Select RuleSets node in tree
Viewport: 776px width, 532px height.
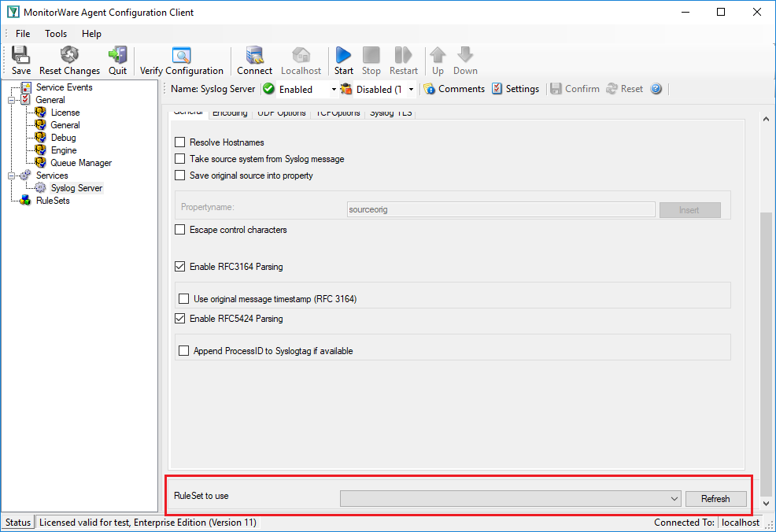(53, 201)
